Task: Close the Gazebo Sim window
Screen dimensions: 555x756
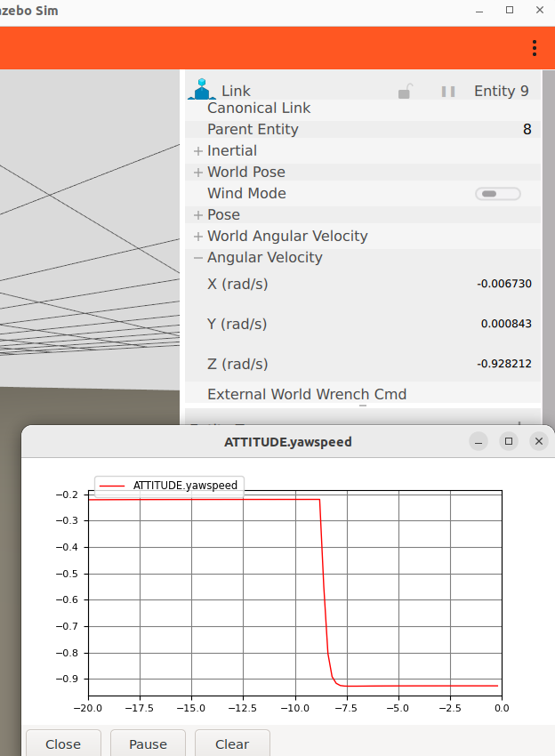Action: pos(540,10)
